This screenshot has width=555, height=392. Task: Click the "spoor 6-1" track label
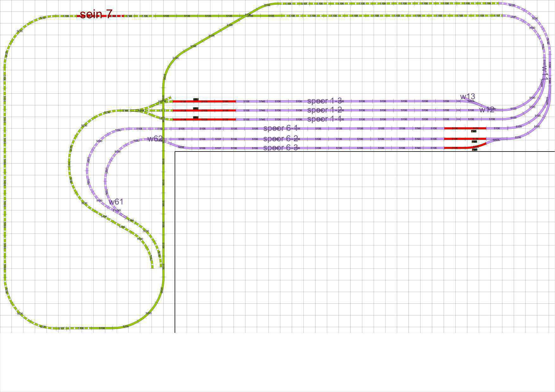pyautogui.click(x=281, y=128)
